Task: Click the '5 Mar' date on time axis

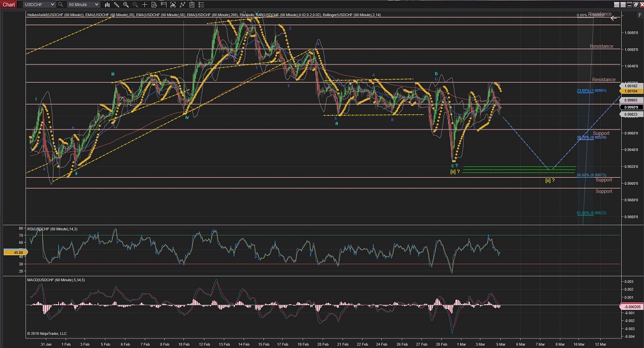Action: [501, 344]
